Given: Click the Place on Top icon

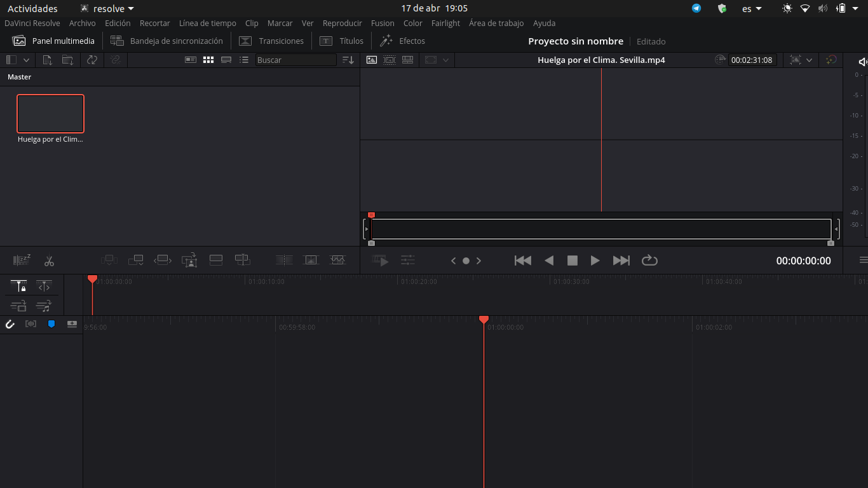Looking at the screenshot, I should click(x=216, y=260).
